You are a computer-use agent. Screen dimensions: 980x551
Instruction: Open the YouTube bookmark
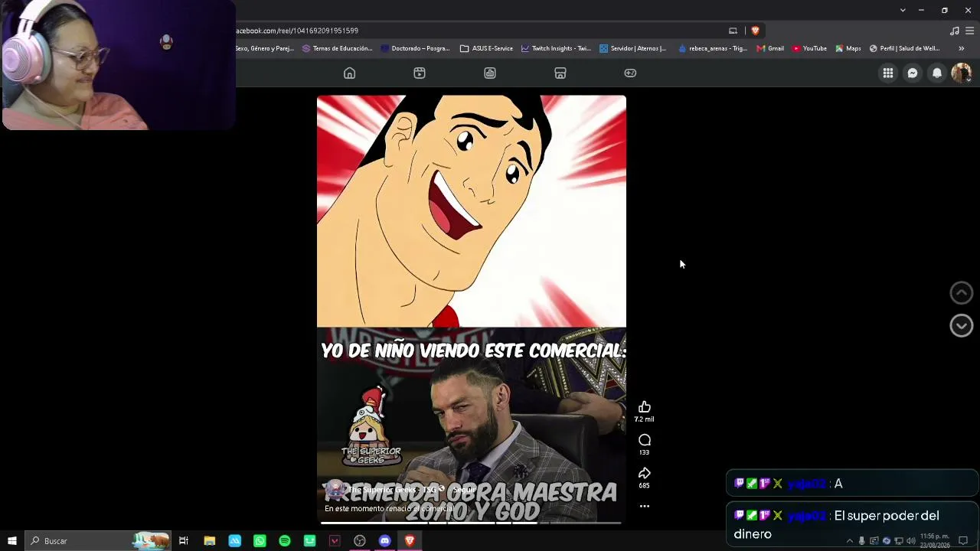point(809,48)
